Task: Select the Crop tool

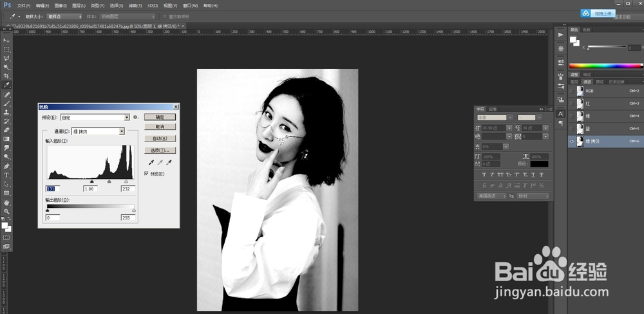Action: click(x=6, y=77)
